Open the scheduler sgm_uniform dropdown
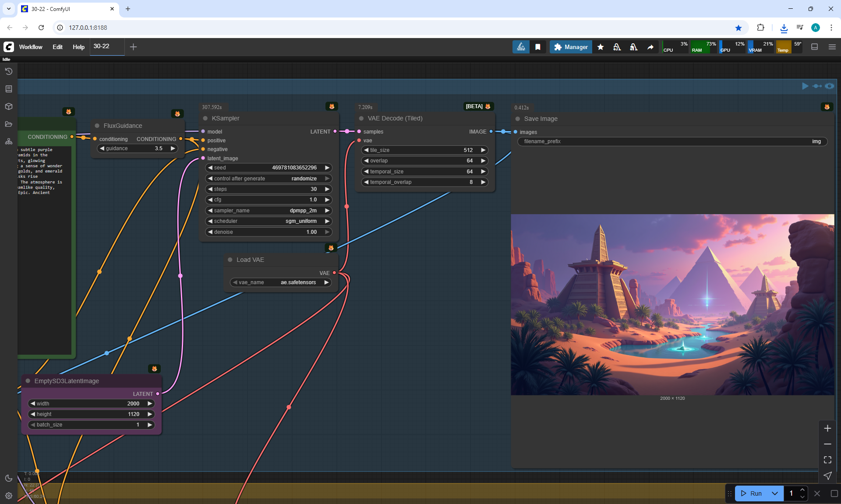841x504 pixels. [269, 221]
